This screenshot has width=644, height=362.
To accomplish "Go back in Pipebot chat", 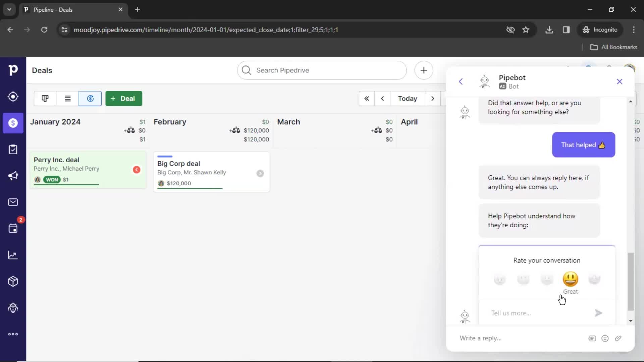I will pos(461,81).
